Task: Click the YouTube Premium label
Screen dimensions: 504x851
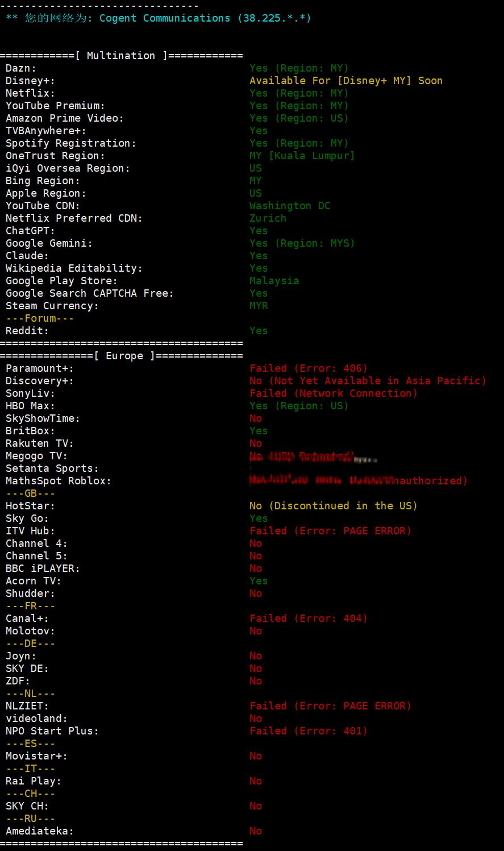Action: tap(56, 106)
